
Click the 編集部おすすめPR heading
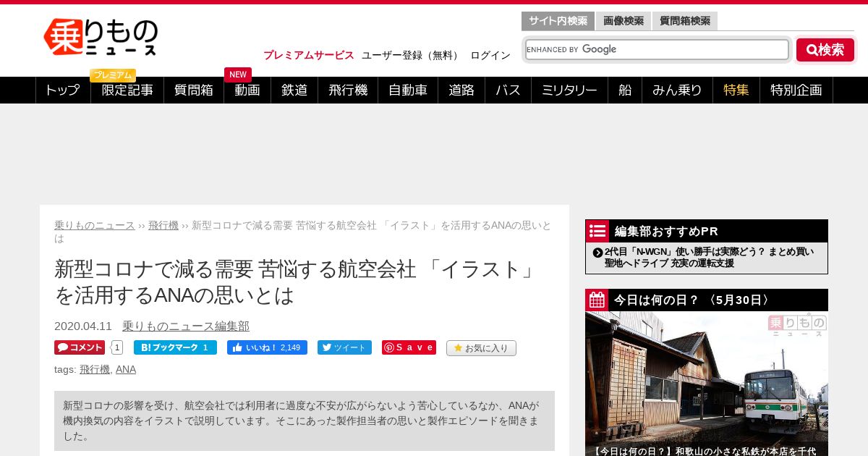coord(666,231)
